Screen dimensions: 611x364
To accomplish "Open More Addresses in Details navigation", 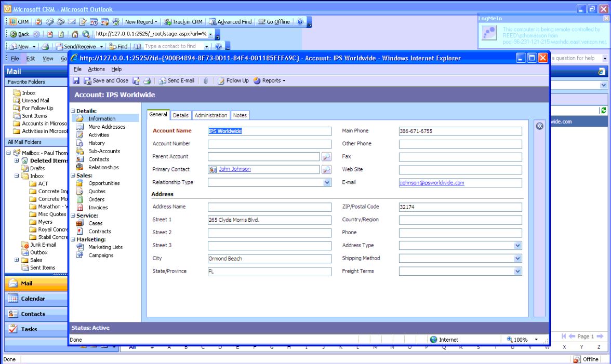I will [107, 127].
